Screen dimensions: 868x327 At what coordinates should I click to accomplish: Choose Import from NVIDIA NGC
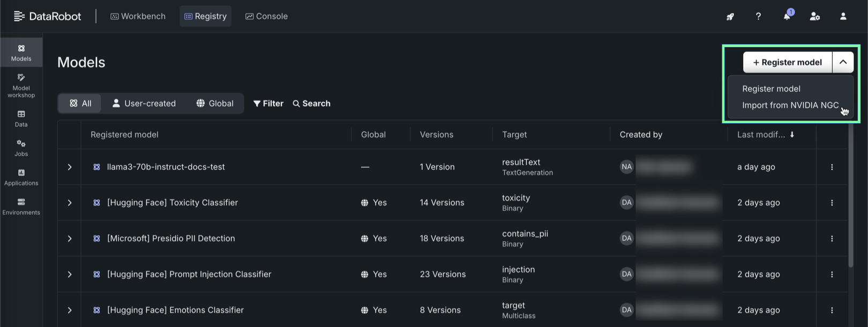tap(790, 105)
